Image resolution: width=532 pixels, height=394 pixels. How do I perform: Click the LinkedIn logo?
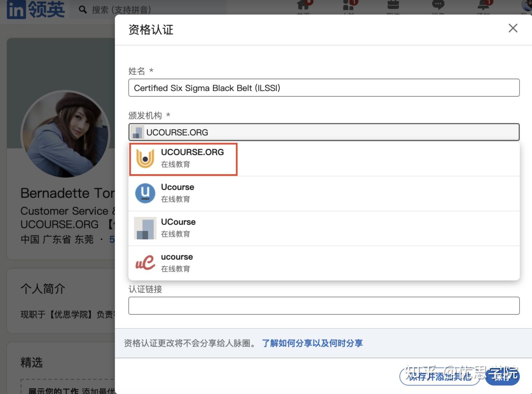[35, 9]
